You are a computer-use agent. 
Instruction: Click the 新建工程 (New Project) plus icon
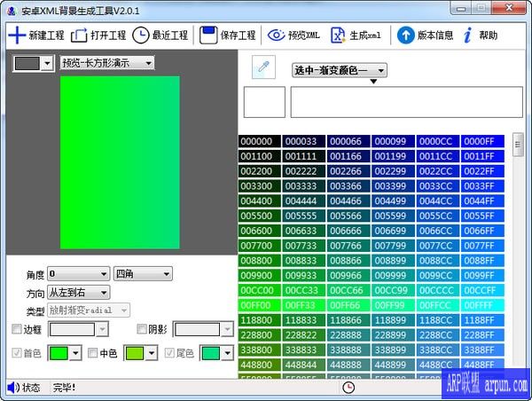point(17,35)
